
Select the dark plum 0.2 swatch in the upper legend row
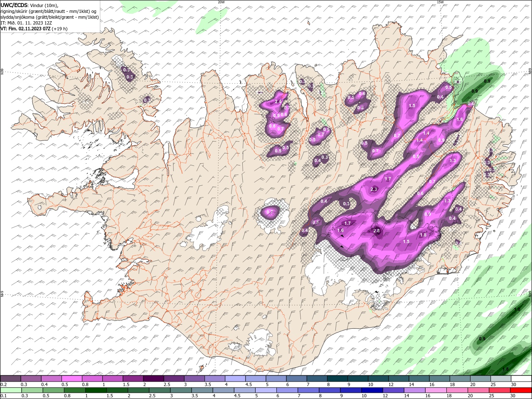pyautogui.click(x=10, y=379)
